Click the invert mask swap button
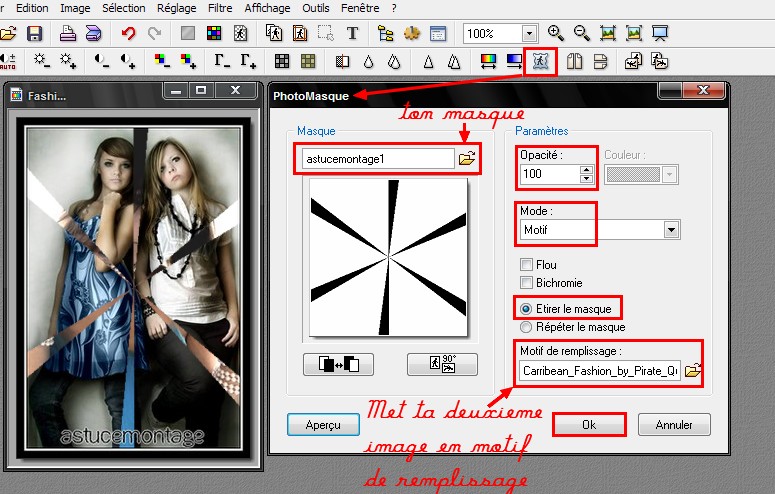The image size is (775, 494). coord(339,364)
